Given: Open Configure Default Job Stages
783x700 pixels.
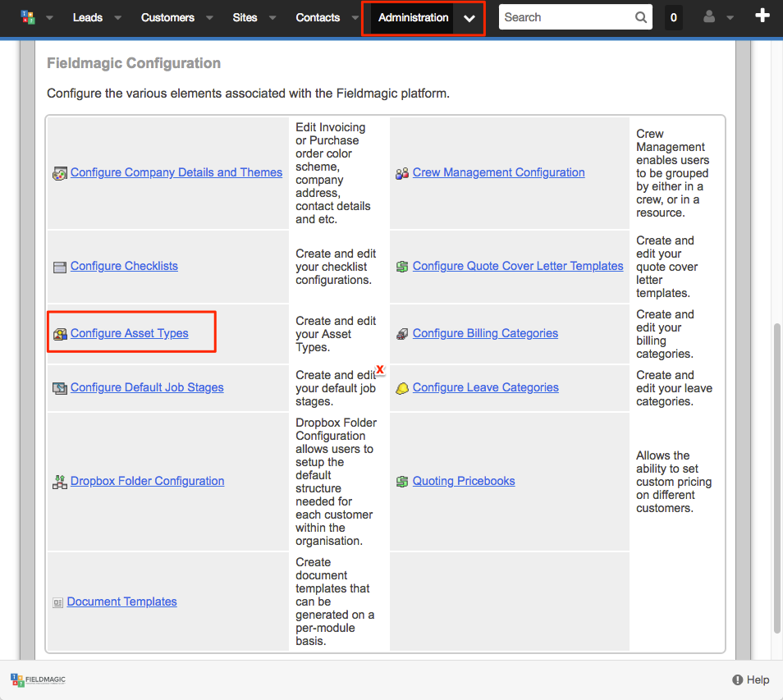Looking at the screenshot, I should [x=147, y=387].
